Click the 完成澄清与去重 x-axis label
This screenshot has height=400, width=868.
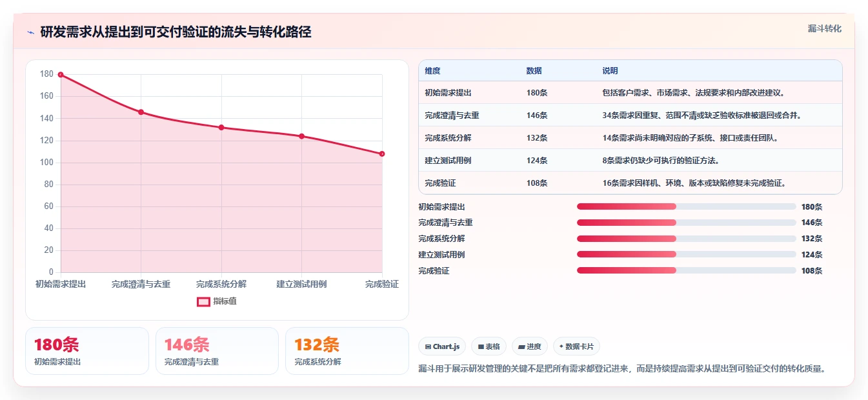141,284
